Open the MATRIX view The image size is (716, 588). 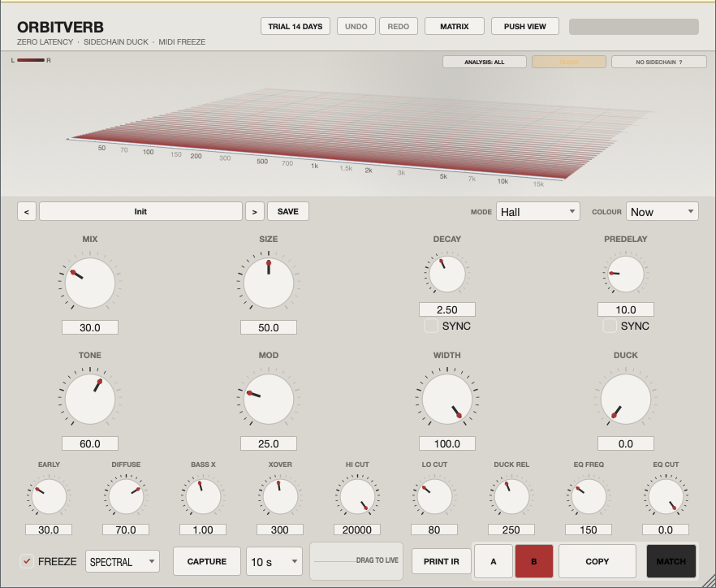(x=455, y=27)
